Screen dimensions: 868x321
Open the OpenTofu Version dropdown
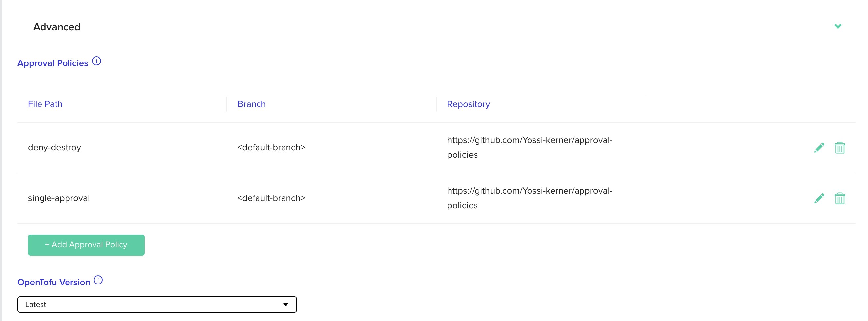point(157,305)
